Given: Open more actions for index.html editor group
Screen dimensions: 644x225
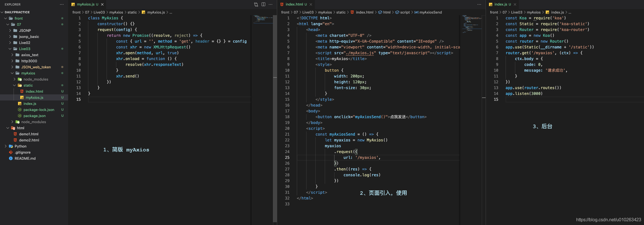Looking at the screenshot, I should (x=479, y=4).
